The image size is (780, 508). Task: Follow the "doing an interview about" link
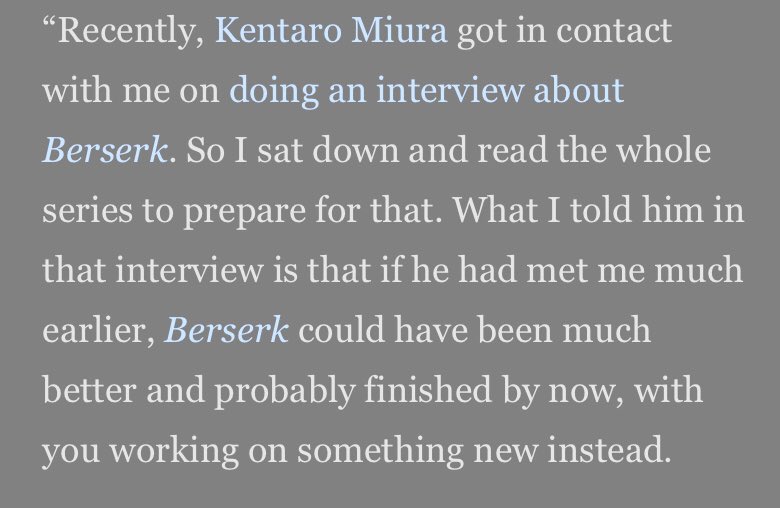pos(427,91)
